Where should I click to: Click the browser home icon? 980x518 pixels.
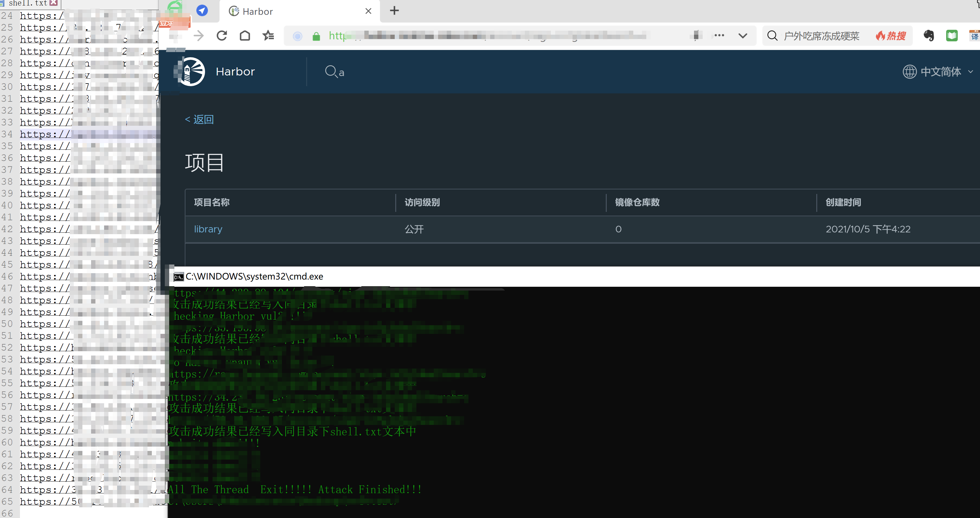(245, 36)
